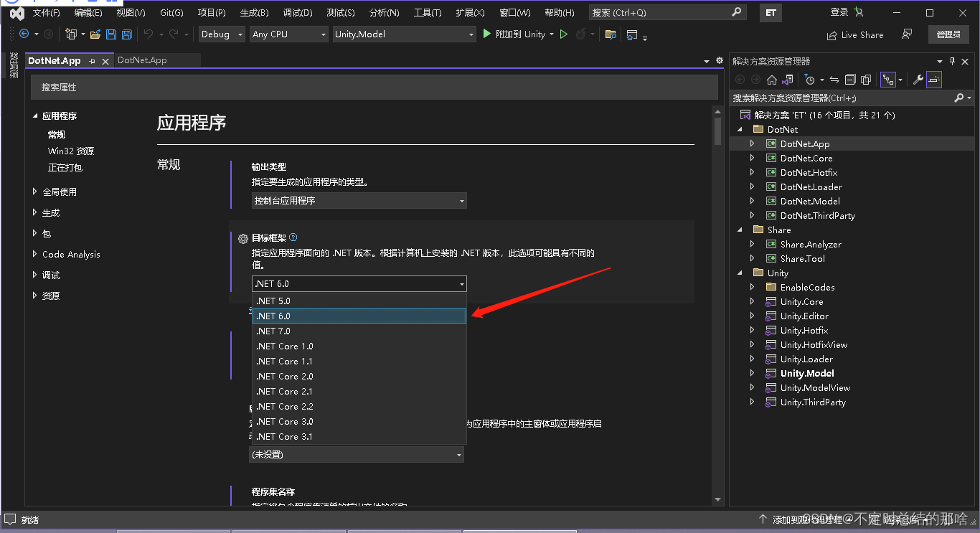Toggle Show All Files in Solution Explorer
Image resolution: width=980 pixels, height=533 pixels.
pyautogui.click(x=866, y=80)
